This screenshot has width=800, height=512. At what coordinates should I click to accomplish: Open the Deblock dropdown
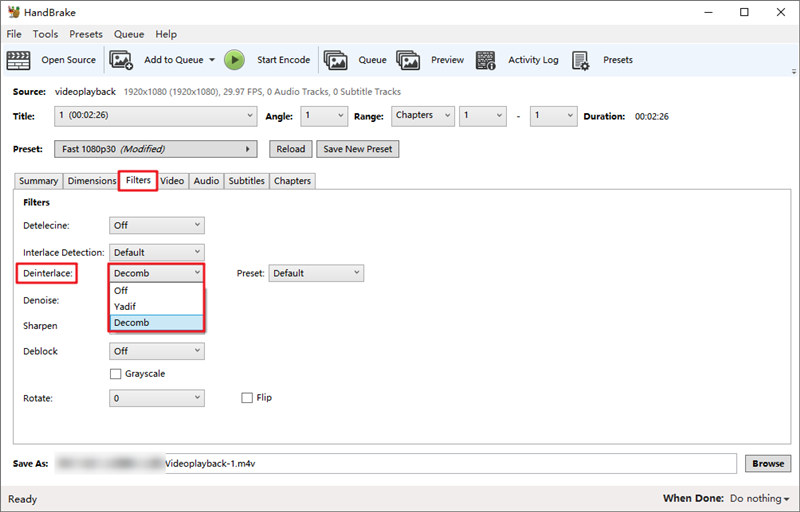(x=157, y=351)
